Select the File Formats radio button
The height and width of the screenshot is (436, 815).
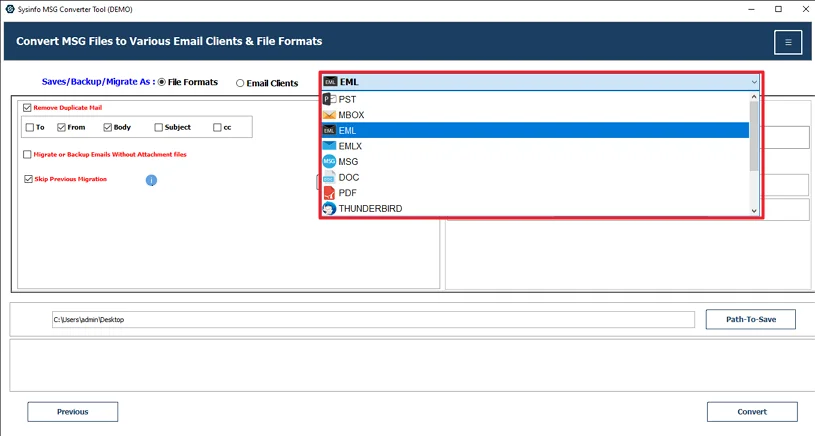162,82
